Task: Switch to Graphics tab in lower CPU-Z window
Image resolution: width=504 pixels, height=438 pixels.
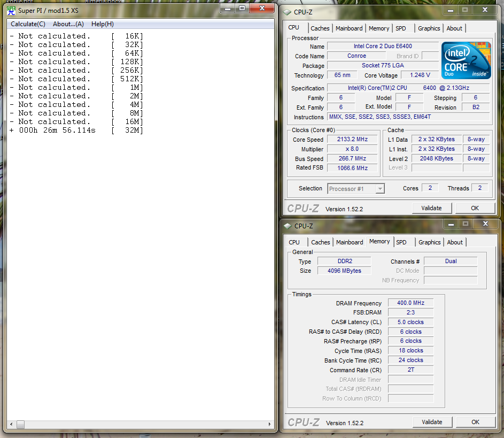Action: coord(429,242)
